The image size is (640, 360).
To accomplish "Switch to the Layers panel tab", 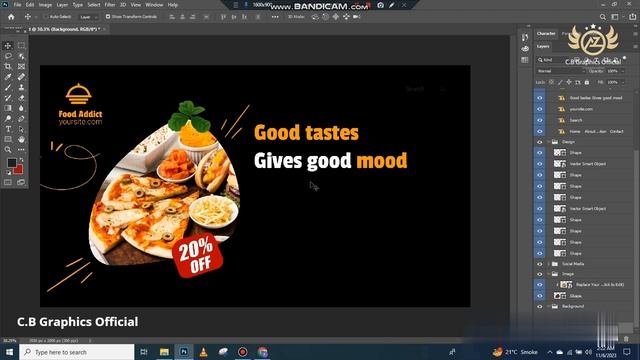I will coord(543,47).
